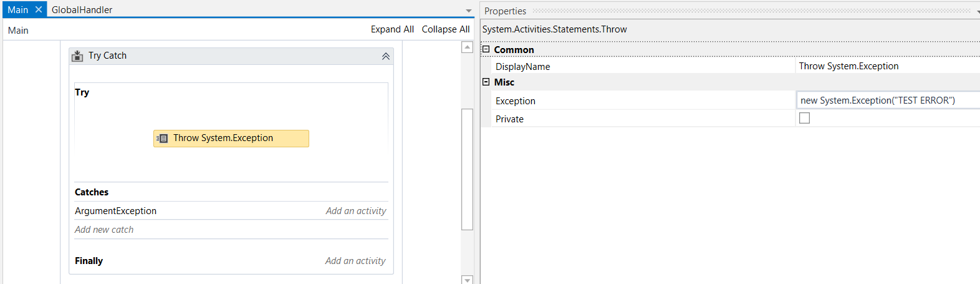
Task: Switch to the GlobalHandler tab
Action: coord(82,10)
